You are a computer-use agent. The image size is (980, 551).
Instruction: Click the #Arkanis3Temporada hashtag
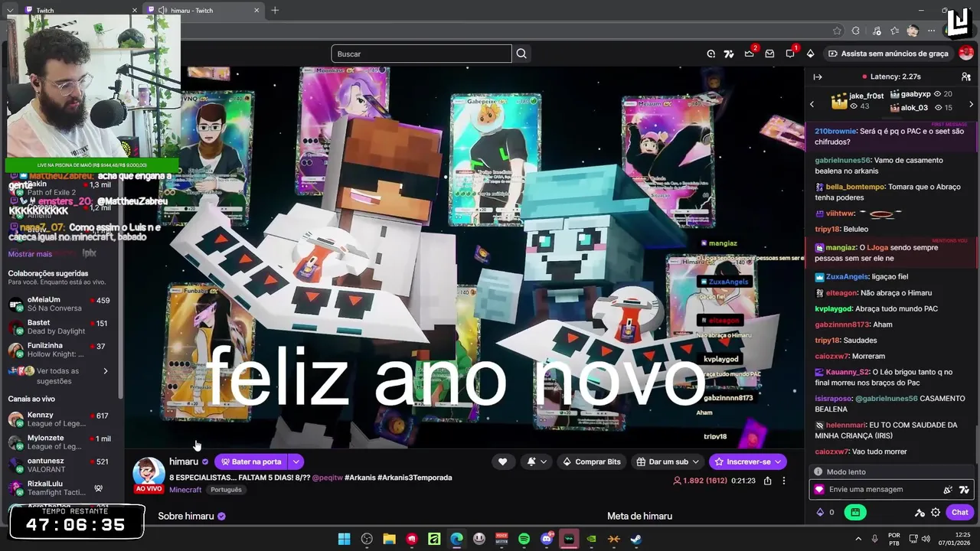tap(414, 478)
